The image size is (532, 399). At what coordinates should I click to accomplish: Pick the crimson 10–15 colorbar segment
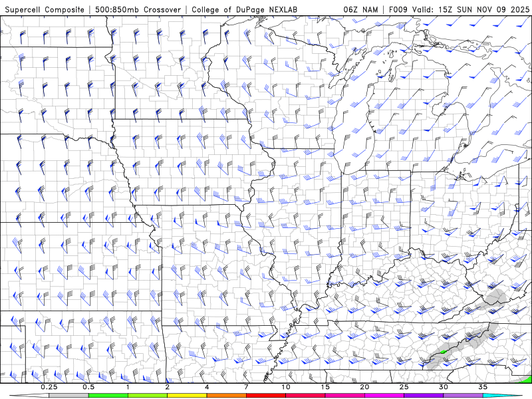(305, 396)
